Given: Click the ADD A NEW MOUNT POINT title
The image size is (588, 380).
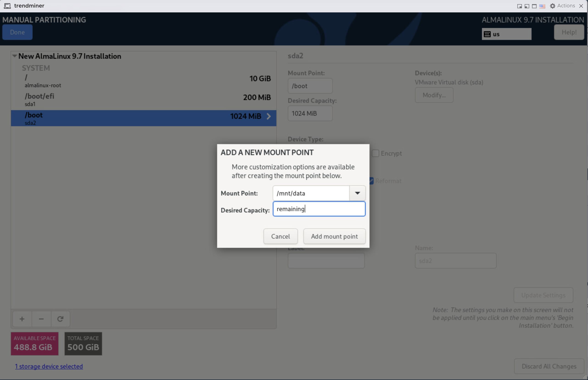Looking at the screenshot, I should 267,153.
